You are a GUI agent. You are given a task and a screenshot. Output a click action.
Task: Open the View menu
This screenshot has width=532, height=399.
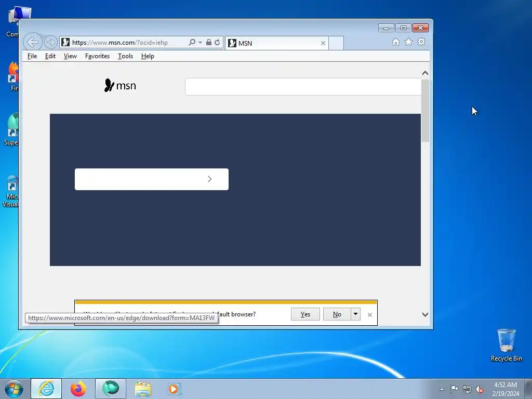pyautogui.click(x=70, y=56)
